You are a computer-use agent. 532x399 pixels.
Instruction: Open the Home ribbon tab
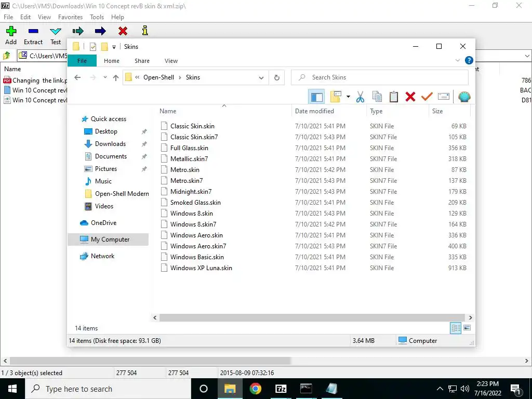[x=112, y=61]
